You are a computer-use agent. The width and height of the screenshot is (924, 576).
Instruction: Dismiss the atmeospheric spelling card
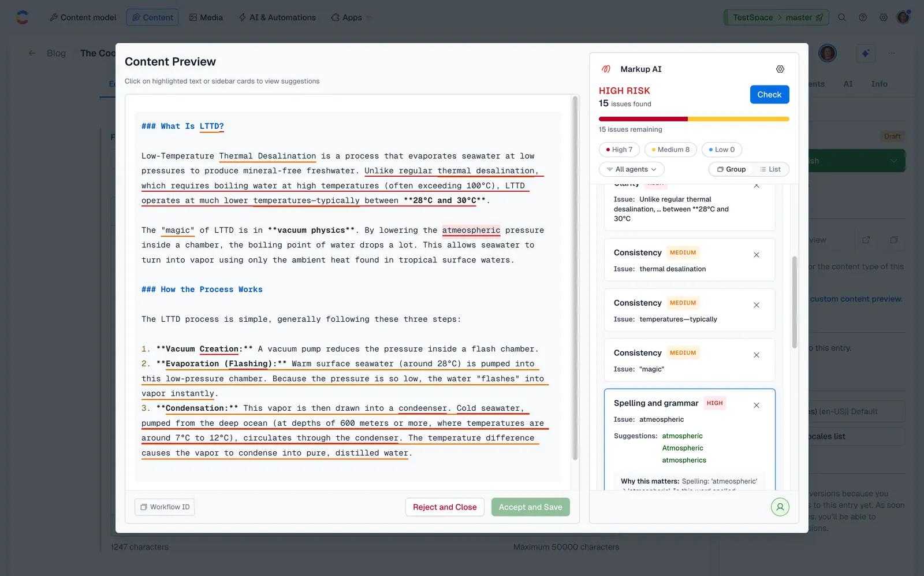click(x=756, y=406)
